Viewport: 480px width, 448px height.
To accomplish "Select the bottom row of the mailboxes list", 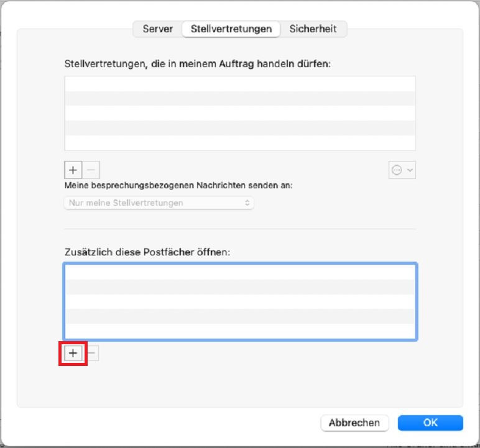I will tap(240, 331).
